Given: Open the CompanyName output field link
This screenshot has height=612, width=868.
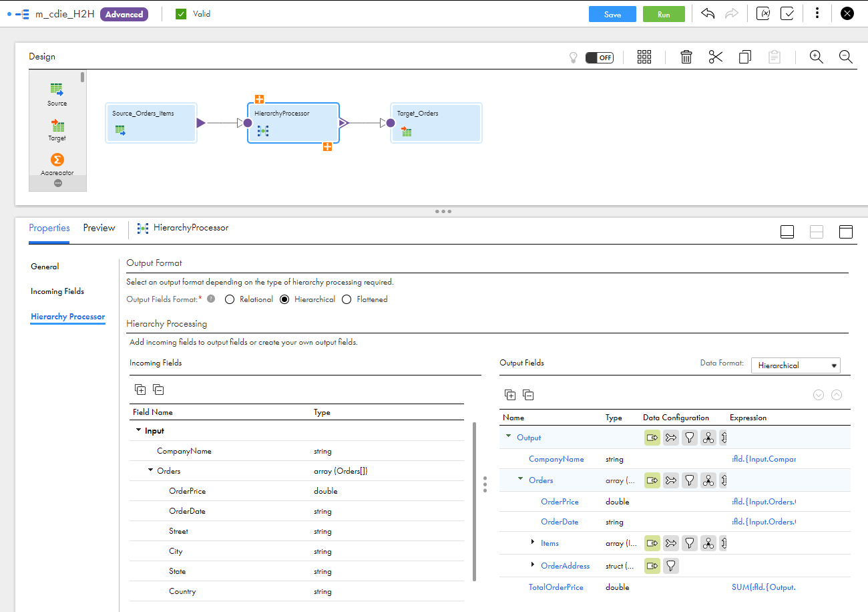Looking at the screenshot, I should tap(556, 459).
